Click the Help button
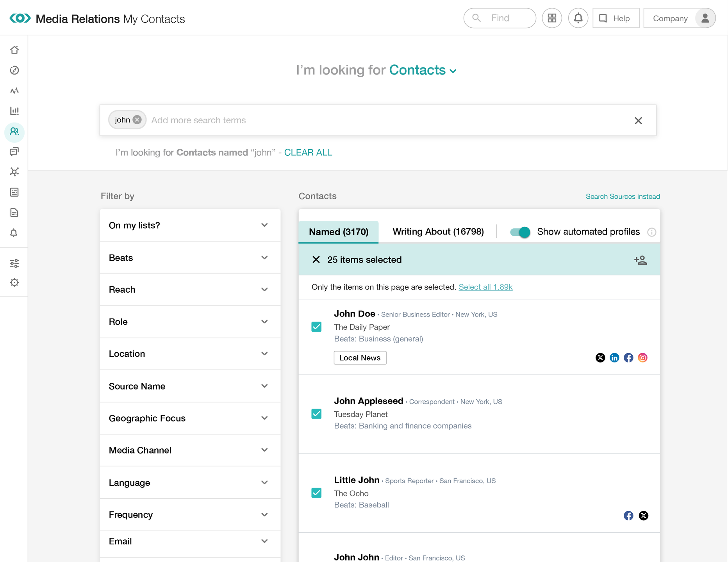This screenshot has height=562, width=728. [616, 18]
